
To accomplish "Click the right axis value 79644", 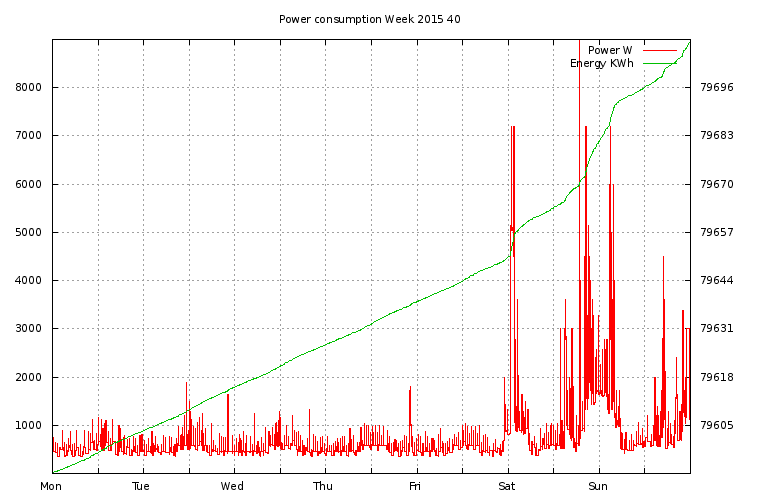I will click(717, 281).
